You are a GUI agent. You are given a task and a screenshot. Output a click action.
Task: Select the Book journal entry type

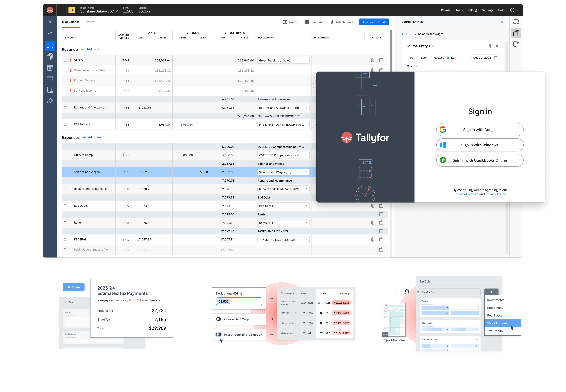point(418,58)
